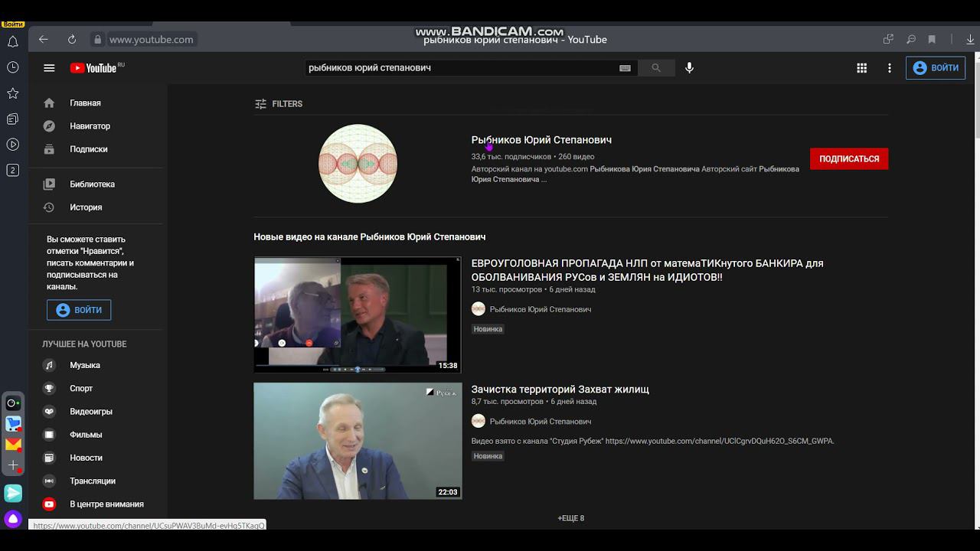Open browser collections icon in sidebar
Viewport: 980px width, 551px height.
13,119
